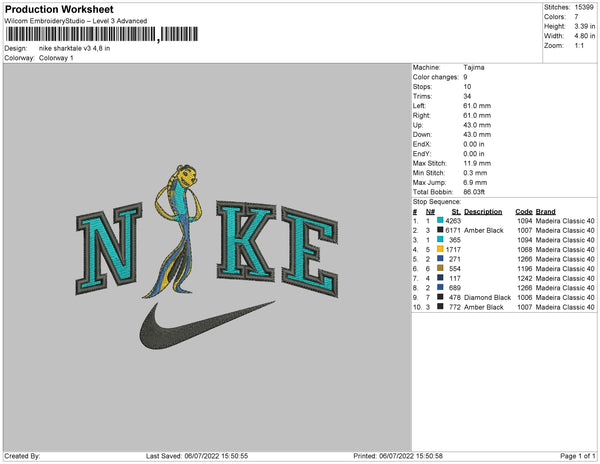The image size is (600, 464).
Task: Click code 1068 in the stop sequence
Action: pos(524,249)
